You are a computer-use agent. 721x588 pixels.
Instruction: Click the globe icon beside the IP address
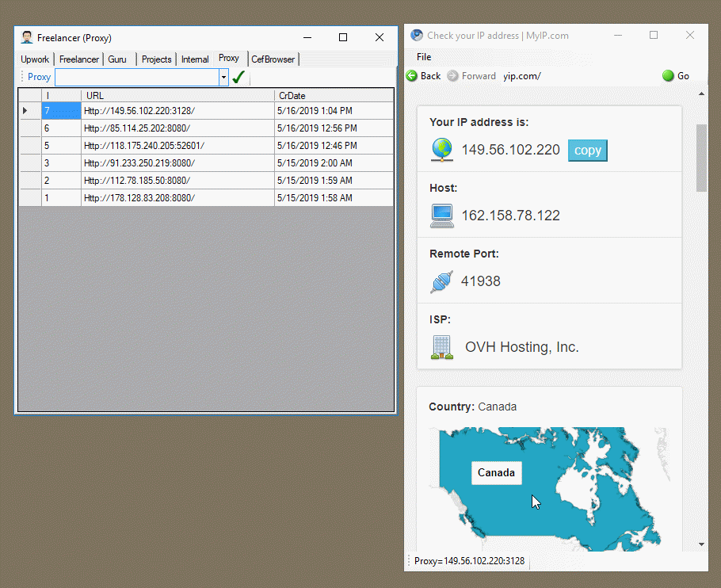(442, 150)
